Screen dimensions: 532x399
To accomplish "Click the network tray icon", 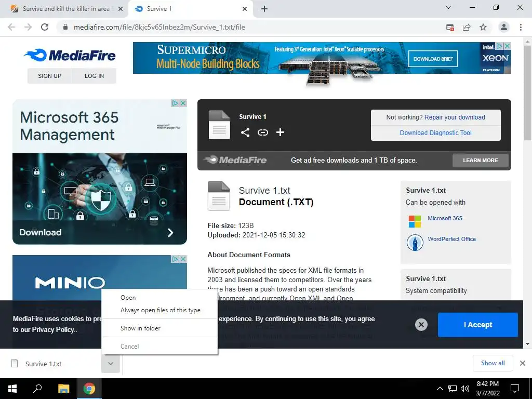I will [453, 389].
